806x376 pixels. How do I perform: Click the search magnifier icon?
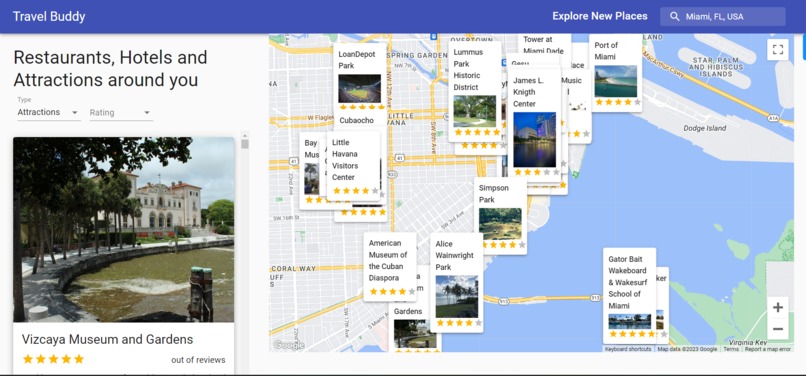(x=674, y=16)
